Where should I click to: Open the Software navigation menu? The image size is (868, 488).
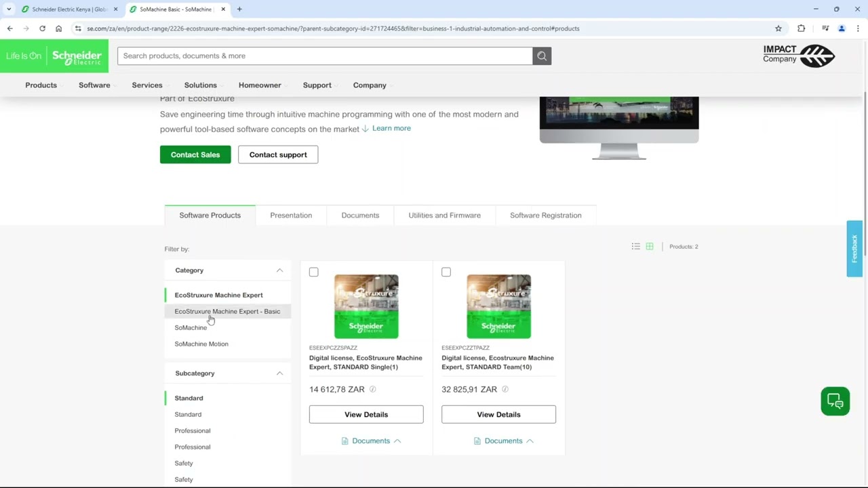tap(94, 85)
